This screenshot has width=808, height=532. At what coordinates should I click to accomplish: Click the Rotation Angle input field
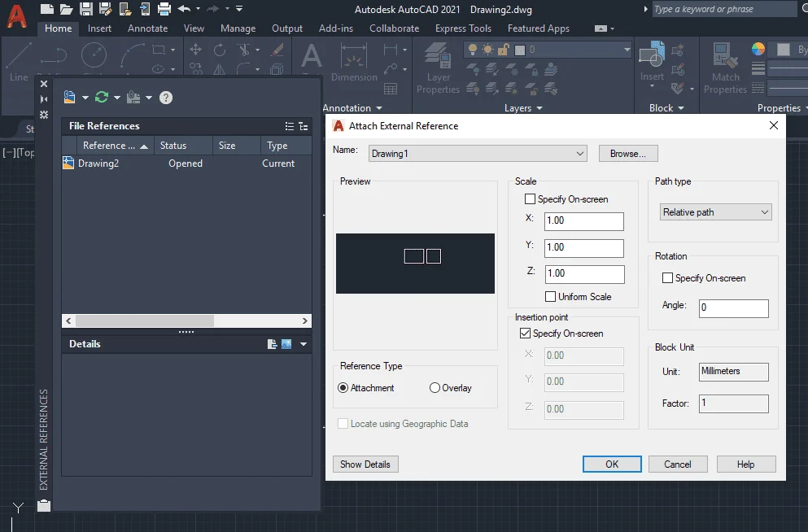tap(734, 308)
